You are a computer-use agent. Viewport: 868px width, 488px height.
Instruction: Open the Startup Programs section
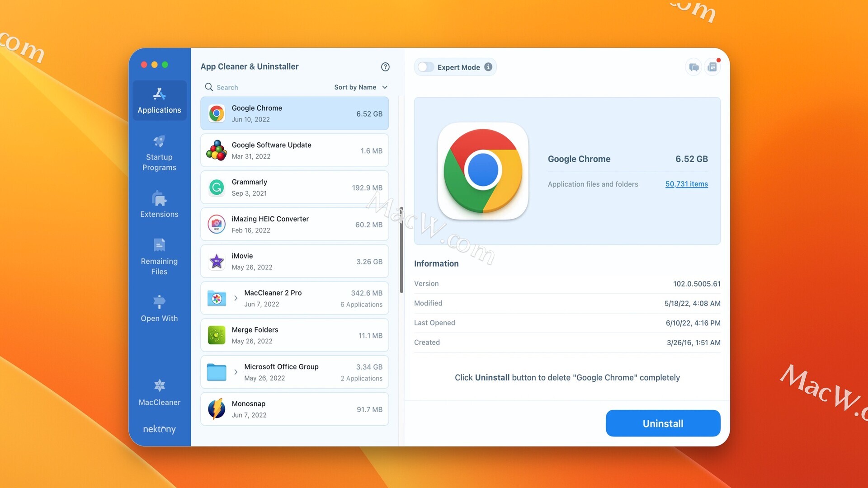[159, 154]
